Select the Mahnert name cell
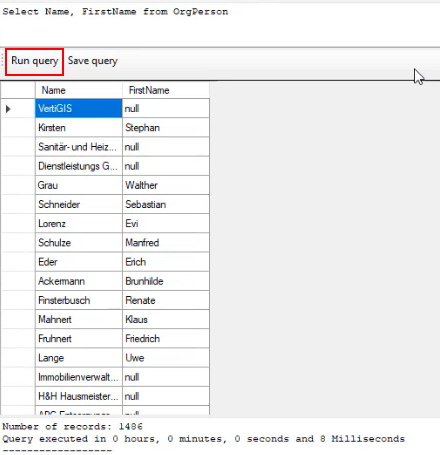Viewport: 440px width, 455px height. point(79,320)
